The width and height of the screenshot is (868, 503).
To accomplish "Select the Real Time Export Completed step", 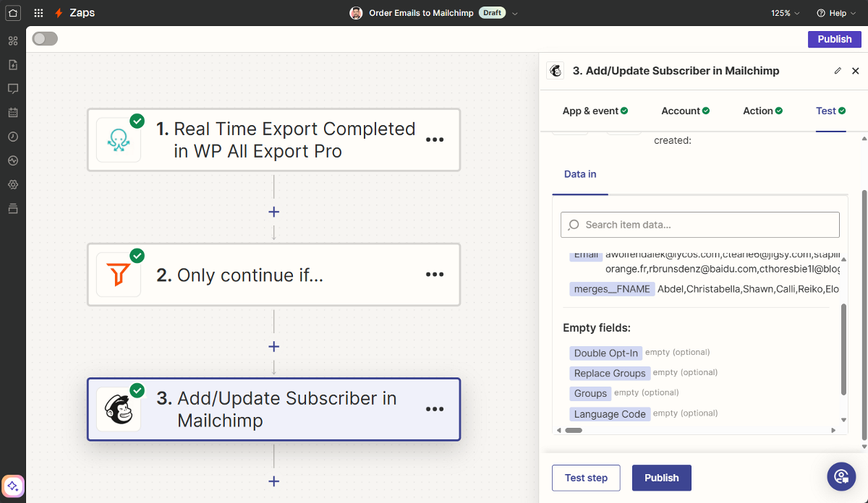I will (x=273, y=140).
